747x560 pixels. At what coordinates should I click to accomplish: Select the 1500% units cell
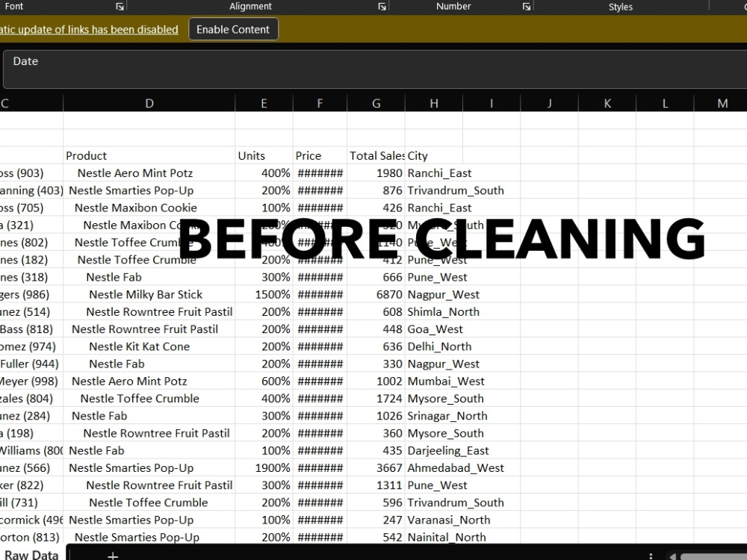tap(264, 295)
